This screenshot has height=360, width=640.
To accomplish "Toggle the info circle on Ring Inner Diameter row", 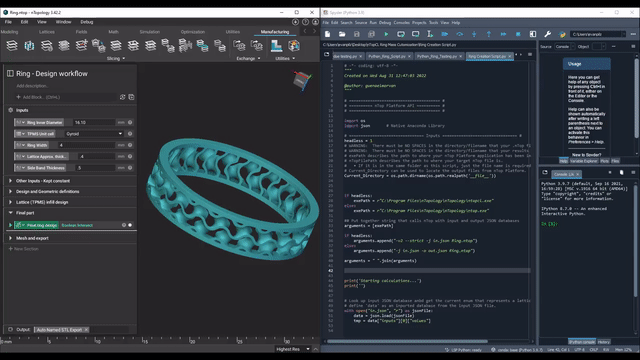I will [130, 122].
